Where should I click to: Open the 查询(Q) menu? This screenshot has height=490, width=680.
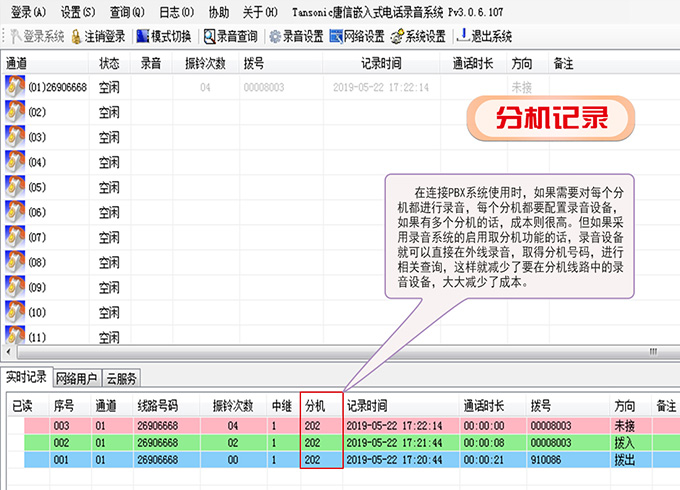128,11
